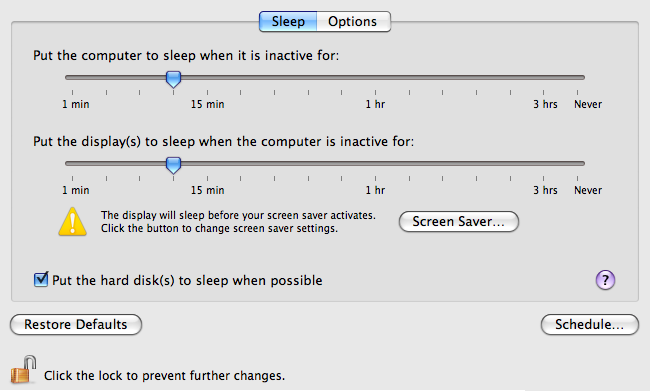This screenshot has height=391, width=650.
Task: Set display sleep slider to 1 min
Action: click(73, 163)
